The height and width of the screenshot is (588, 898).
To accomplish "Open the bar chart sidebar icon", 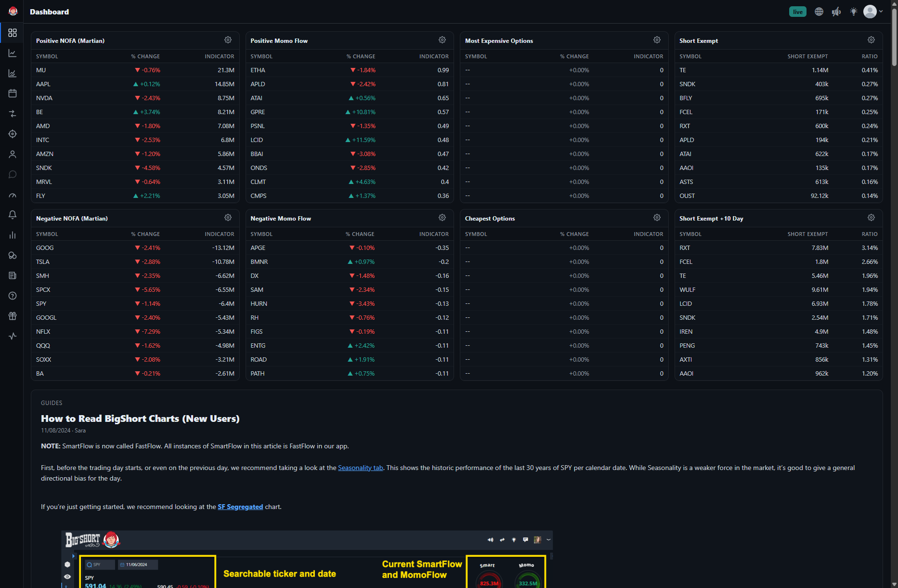I will [13, 235].
